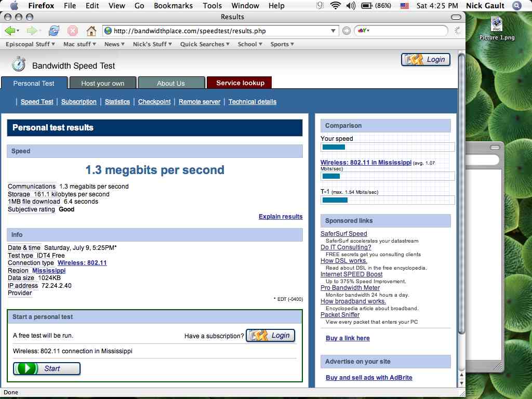Screen dimensions: 532x399
Task: Click the Login button at page top
Action: 426,59
